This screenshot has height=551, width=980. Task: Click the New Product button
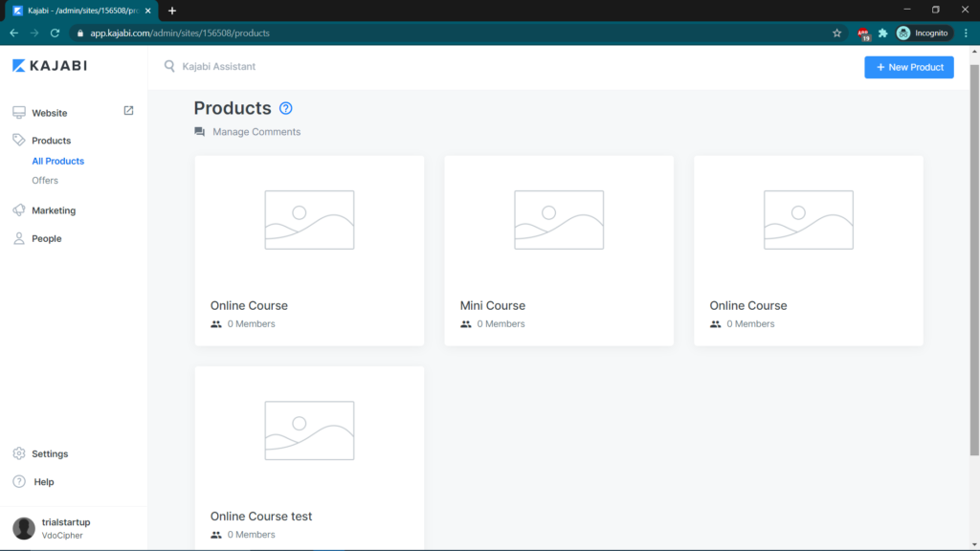tap(909, 68)
